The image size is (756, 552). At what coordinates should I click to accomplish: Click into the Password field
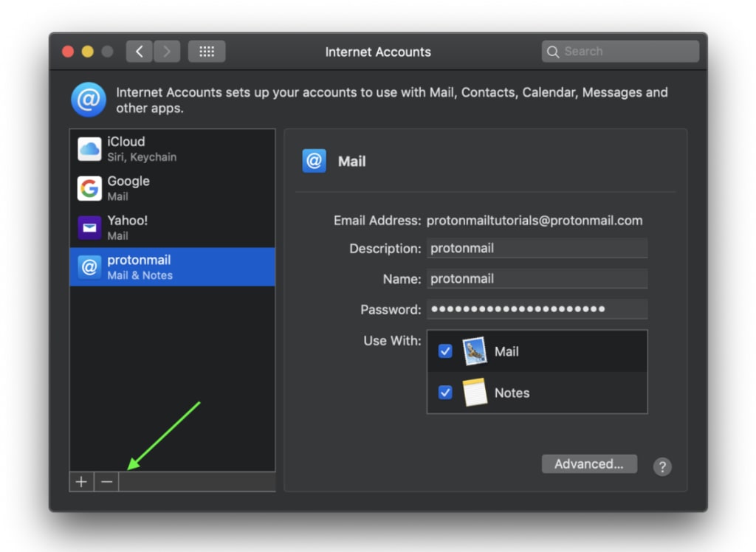tap(537, 309)
